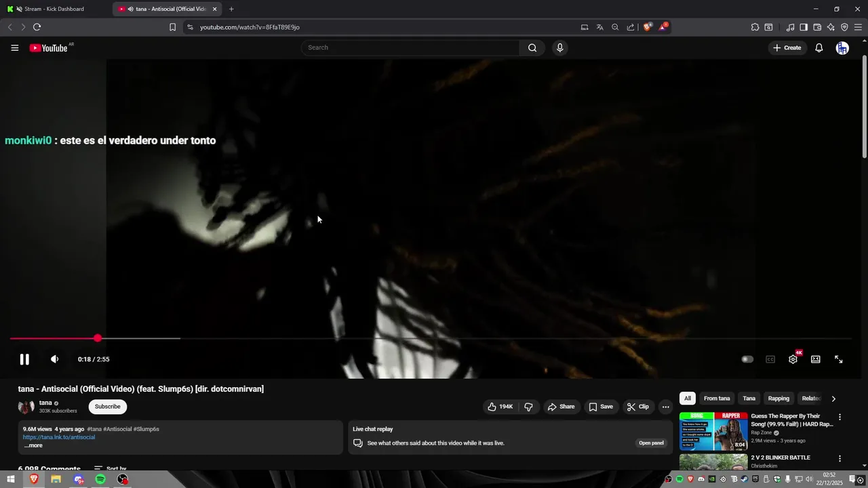
Task: Open the 2 V 2 BLINKER BATTLE title
Action: point(781,457)
